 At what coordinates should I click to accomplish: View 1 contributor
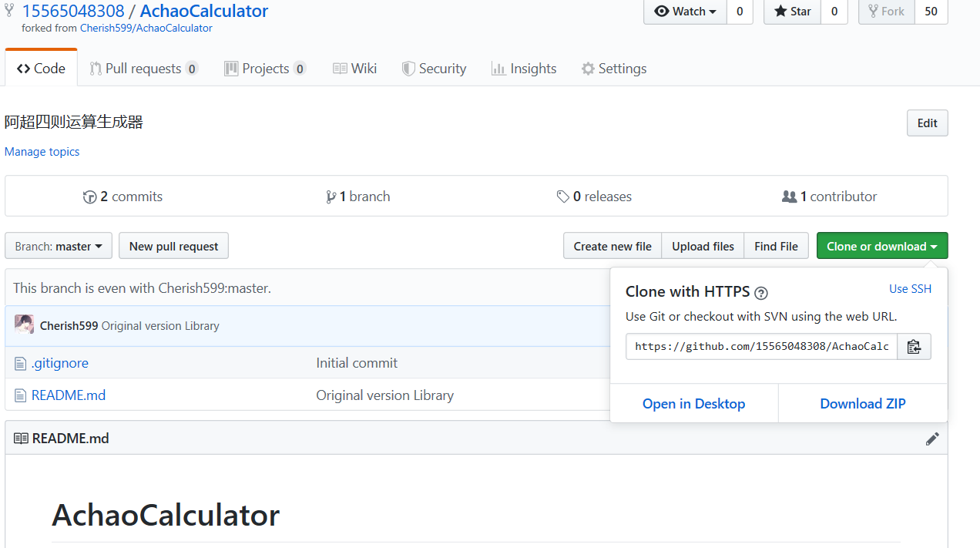pos(829,197)
